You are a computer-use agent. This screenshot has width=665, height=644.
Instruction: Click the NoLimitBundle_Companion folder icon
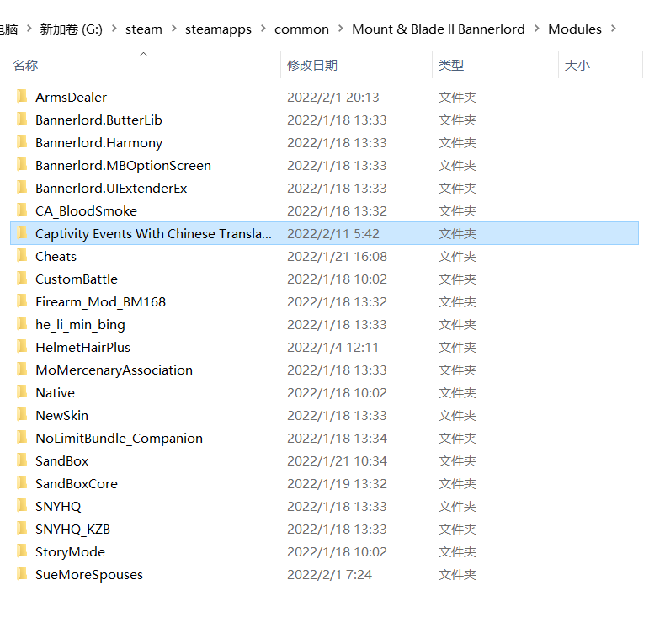(22, 438)
